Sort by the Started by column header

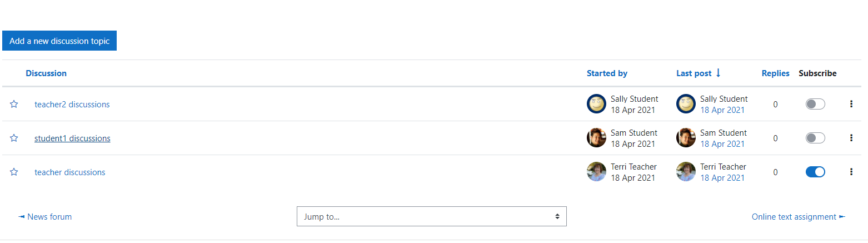point(607,73)
